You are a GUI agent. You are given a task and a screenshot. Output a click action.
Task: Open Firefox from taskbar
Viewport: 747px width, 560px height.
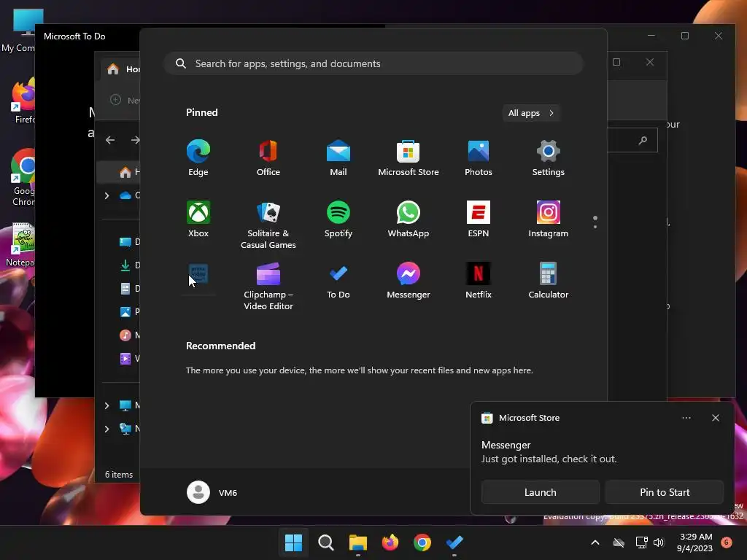[x=390, y=542]
